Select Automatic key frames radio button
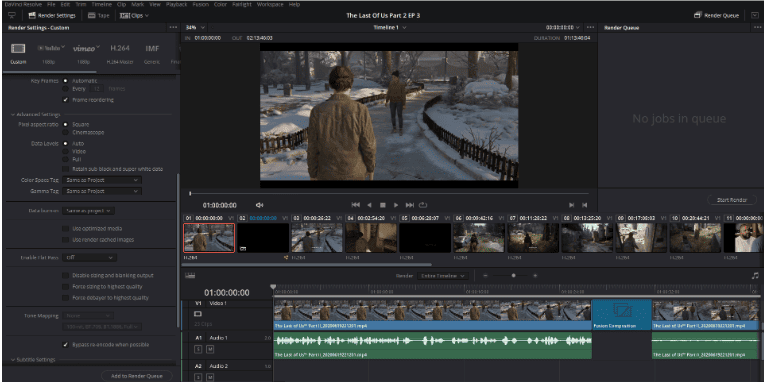The width and height of the screenshot is (764, 382). 65,80
